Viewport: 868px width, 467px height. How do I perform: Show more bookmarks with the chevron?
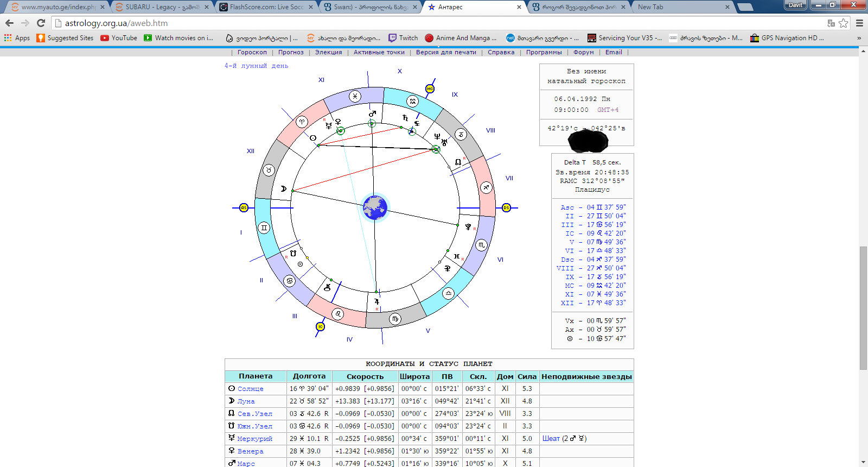(x=859, y=38)
